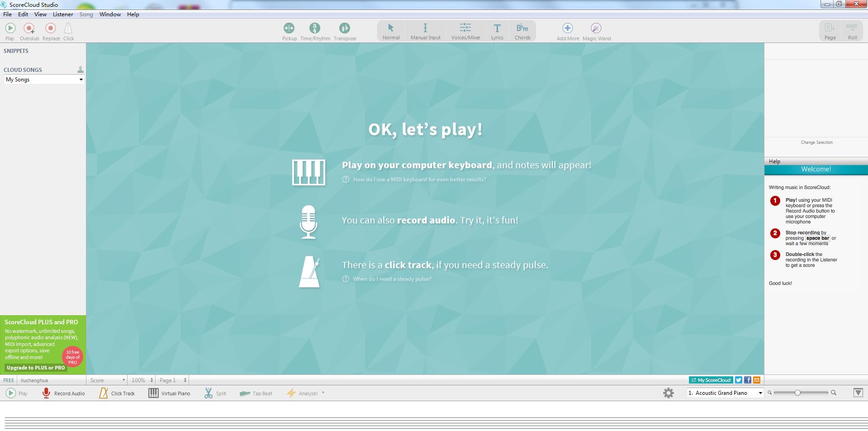
Task: Click the user account icon beside Cloud Songs
Action: pyautogui.click(x=81, y=70)
